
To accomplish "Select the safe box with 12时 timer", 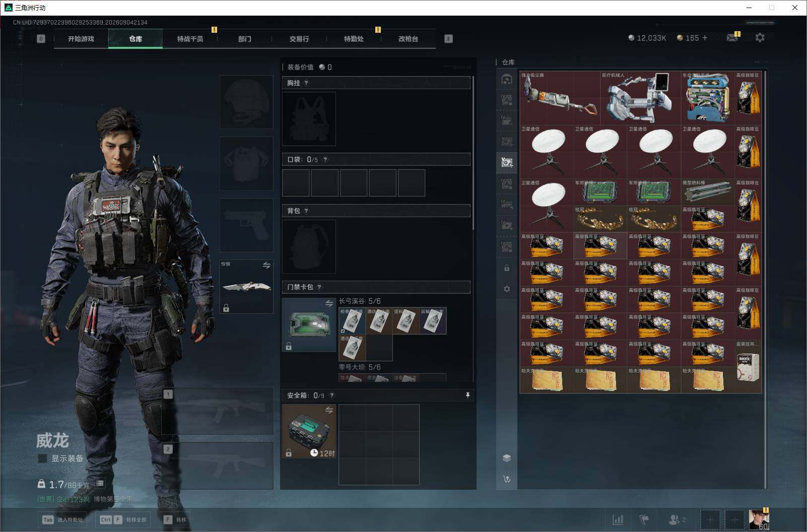I will pyautogui.click(x=309, y=431).
